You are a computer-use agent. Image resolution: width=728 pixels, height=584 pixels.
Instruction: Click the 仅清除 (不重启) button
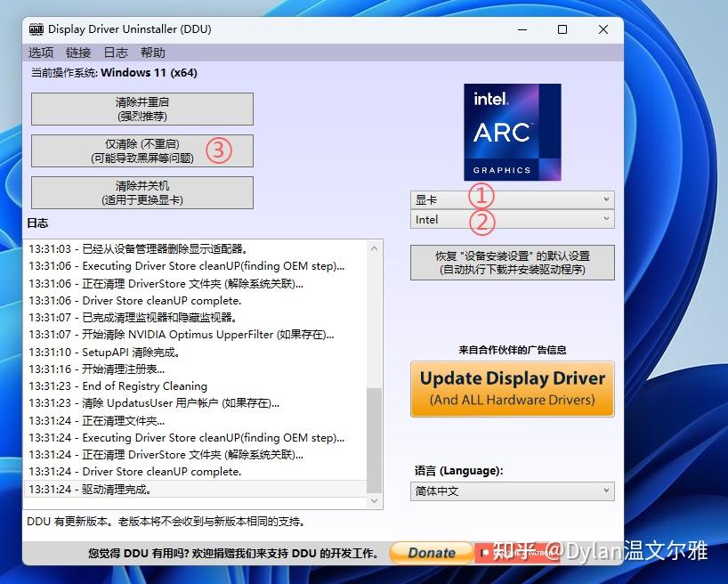142,150
